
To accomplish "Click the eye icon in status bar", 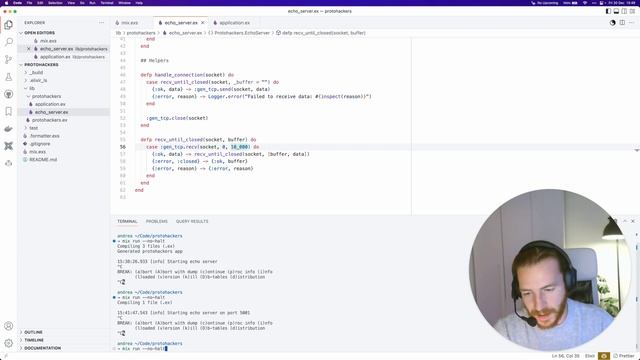I will pyautogui.click(x=604, y=356).
